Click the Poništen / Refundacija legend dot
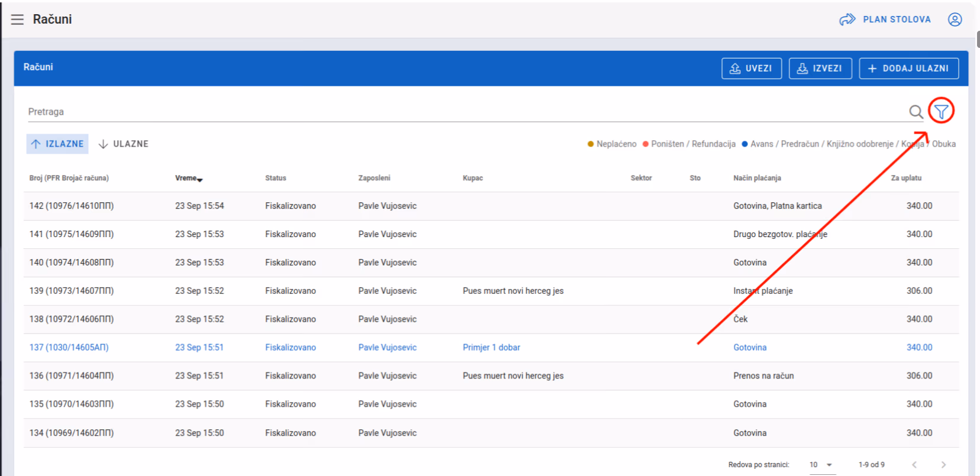 click(646, 144)
